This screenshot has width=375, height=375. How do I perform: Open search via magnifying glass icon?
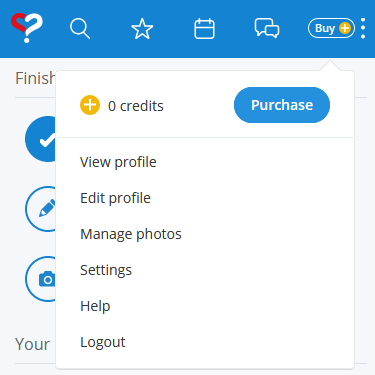pyautogui.click(x=80, y=29)
